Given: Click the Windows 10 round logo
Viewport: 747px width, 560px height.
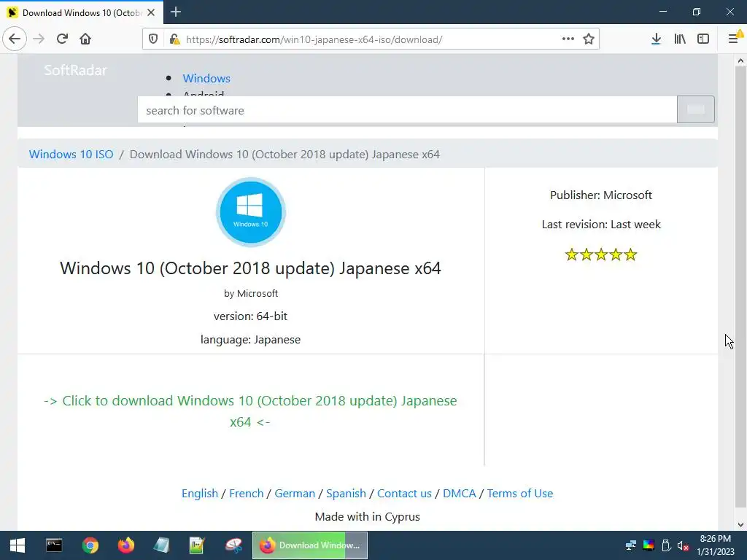Looking at the screenshot, I should pos(251,212).
